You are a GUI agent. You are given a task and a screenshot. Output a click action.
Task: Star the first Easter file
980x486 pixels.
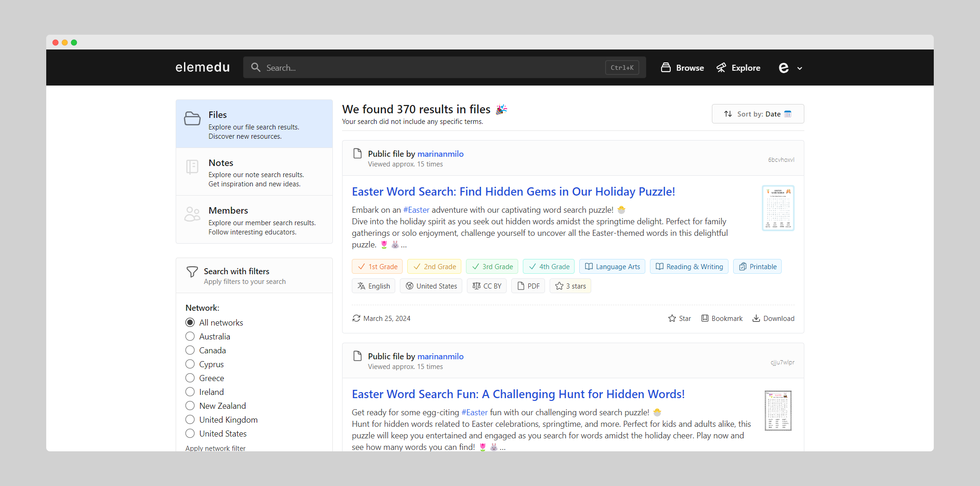click(x=680, y=319)
